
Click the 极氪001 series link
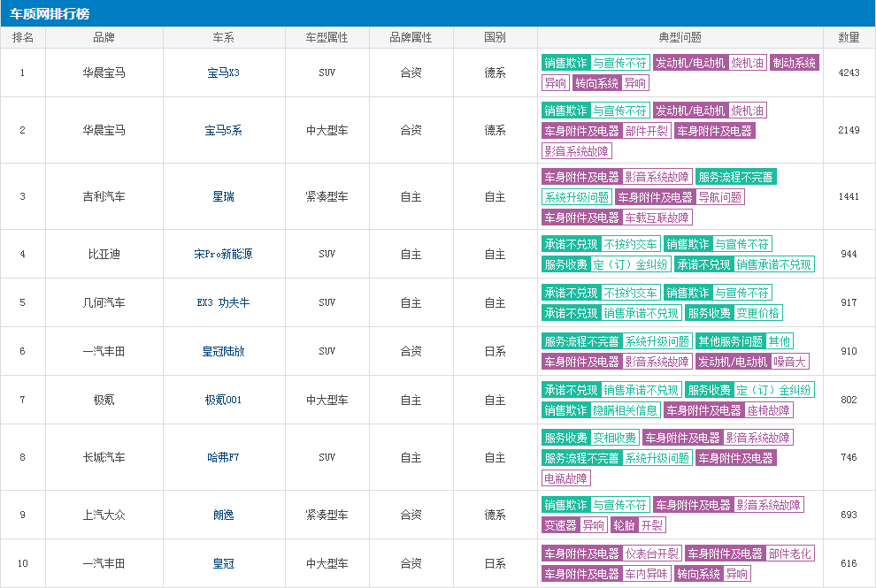(x=223, y=400)
